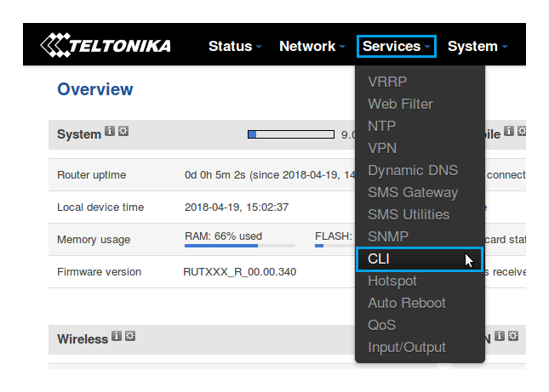Open the WAN panel settings icon
The height and width of the screenshot is (392, 549).
coord(513,336)
